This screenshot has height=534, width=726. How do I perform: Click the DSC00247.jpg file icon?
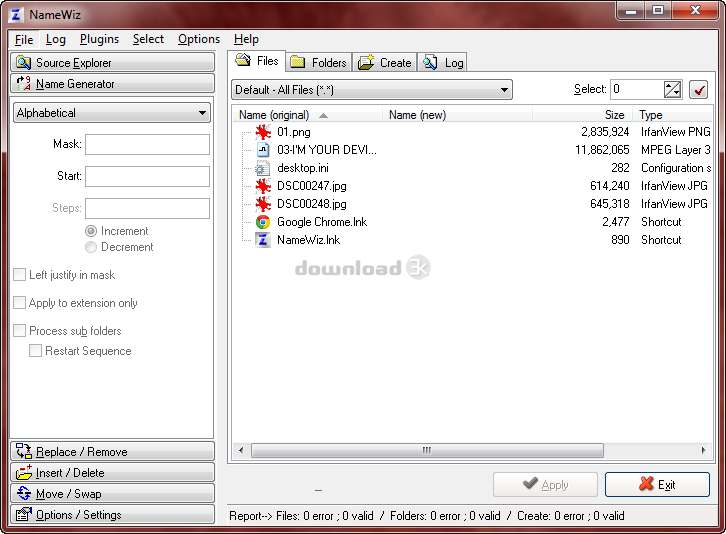coord(263,186)
